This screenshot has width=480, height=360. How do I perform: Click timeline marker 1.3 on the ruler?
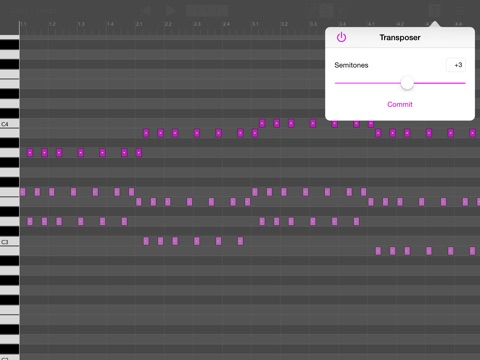click(x=81, y=24)
